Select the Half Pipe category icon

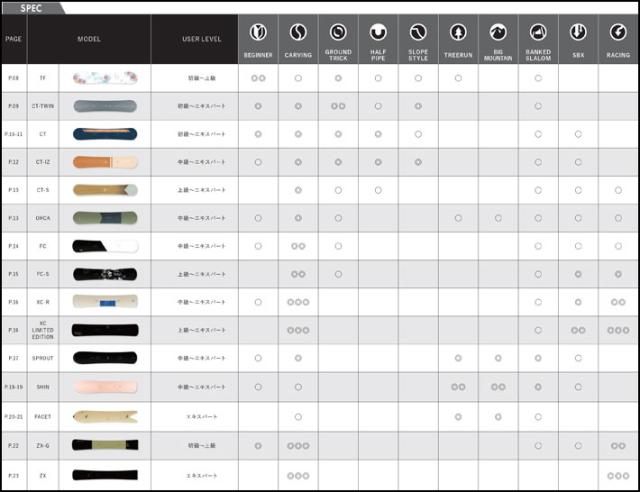[x=378, y=32]
